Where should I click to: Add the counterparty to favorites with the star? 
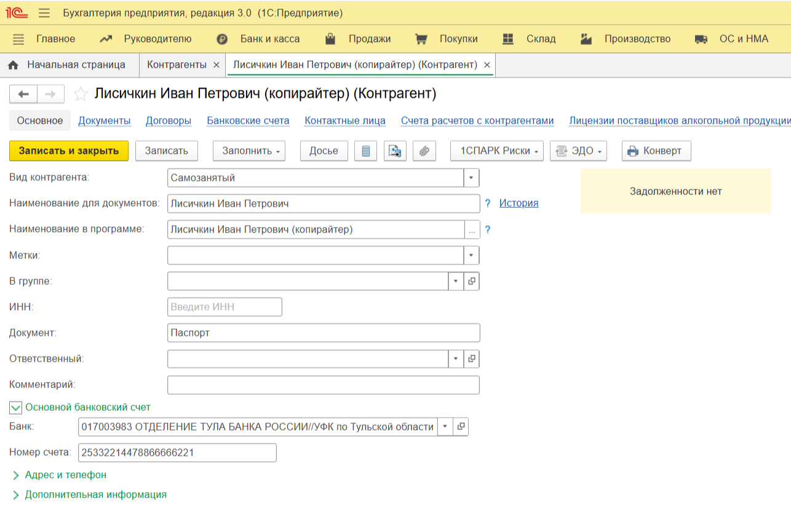81,94
